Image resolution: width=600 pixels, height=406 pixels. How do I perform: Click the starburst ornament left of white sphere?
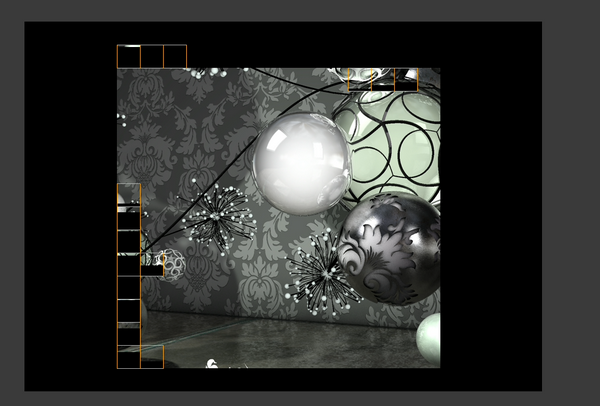pyautogui.click(x=219, y=215)
